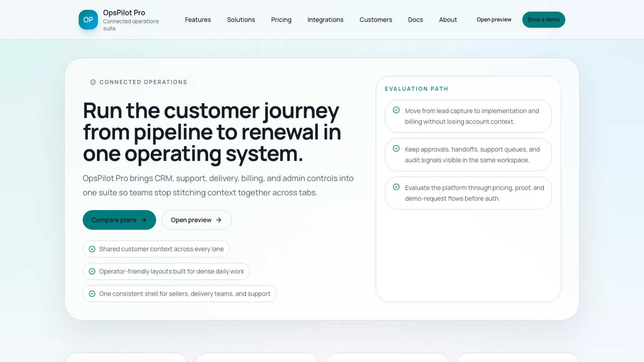644x362 pixels.
Task: Go to the Pricing page
Action: [x=281, y=20]
